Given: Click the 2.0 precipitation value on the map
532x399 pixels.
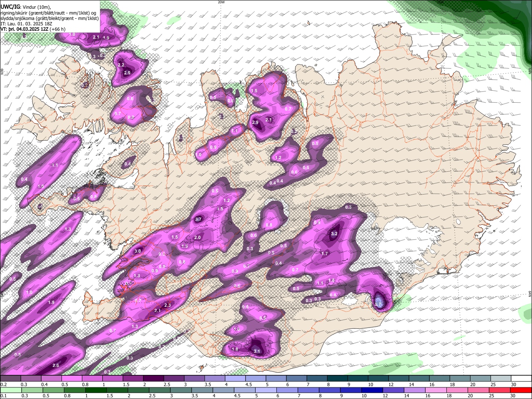Looking at the screenshot, I should click(197, 237).
